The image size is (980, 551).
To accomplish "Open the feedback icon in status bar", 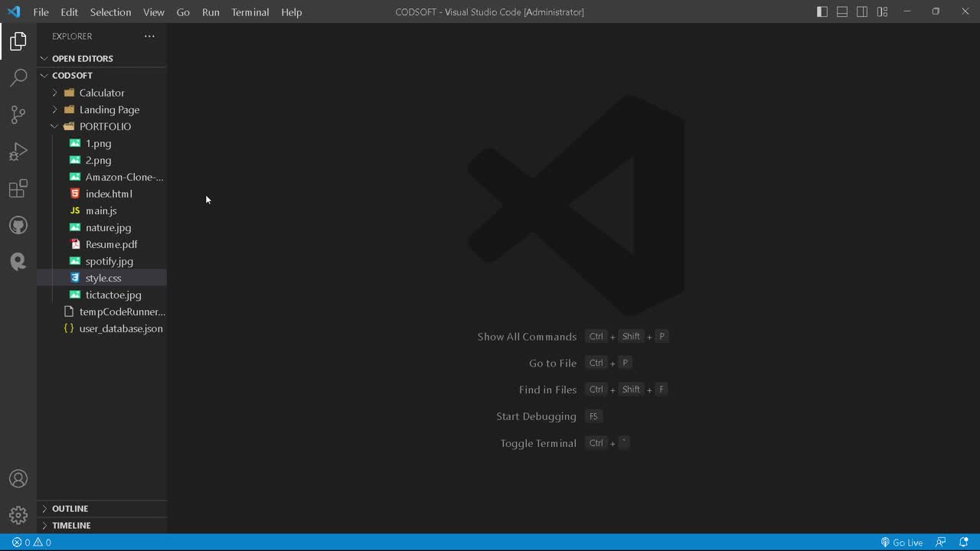I will click(x=941, y=543).
